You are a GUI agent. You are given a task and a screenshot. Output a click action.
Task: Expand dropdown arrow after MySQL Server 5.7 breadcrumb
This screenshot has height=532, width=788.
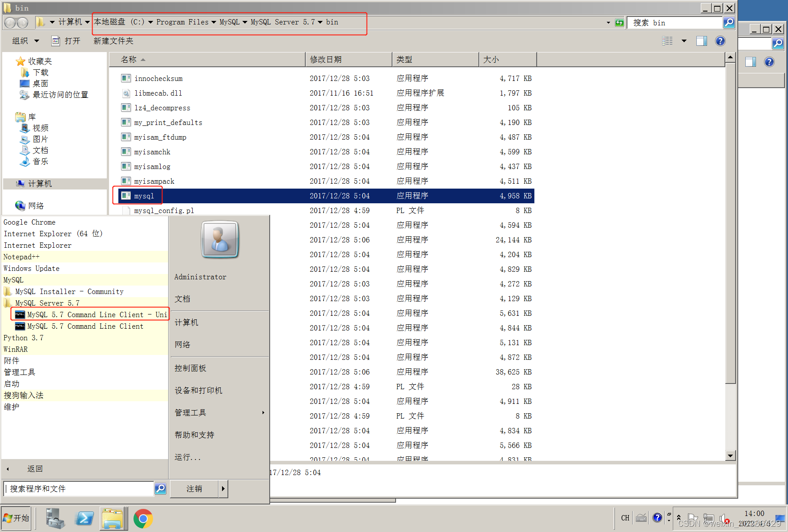[320, 22]
